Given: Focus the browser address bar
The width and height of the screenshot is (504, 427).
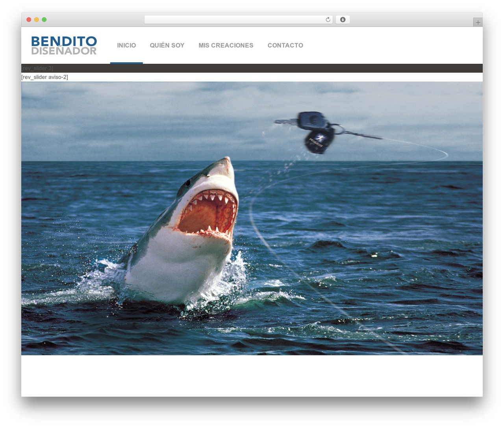Looking at the screenshot, I should (x=239, y=20).
